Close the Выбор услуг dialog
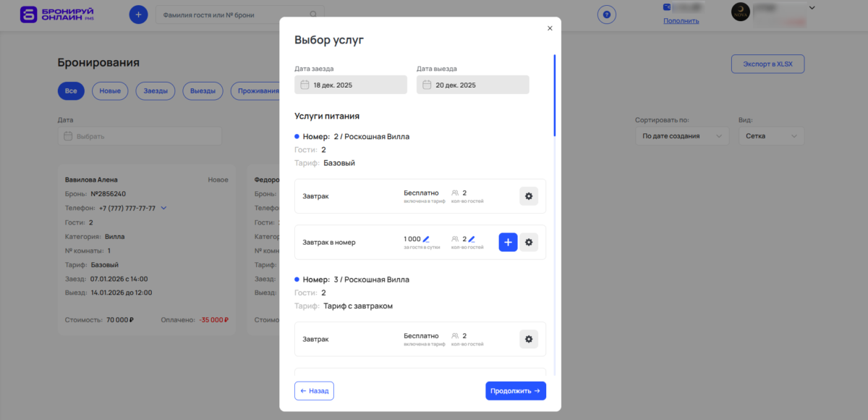 click(x=550, y=28)
